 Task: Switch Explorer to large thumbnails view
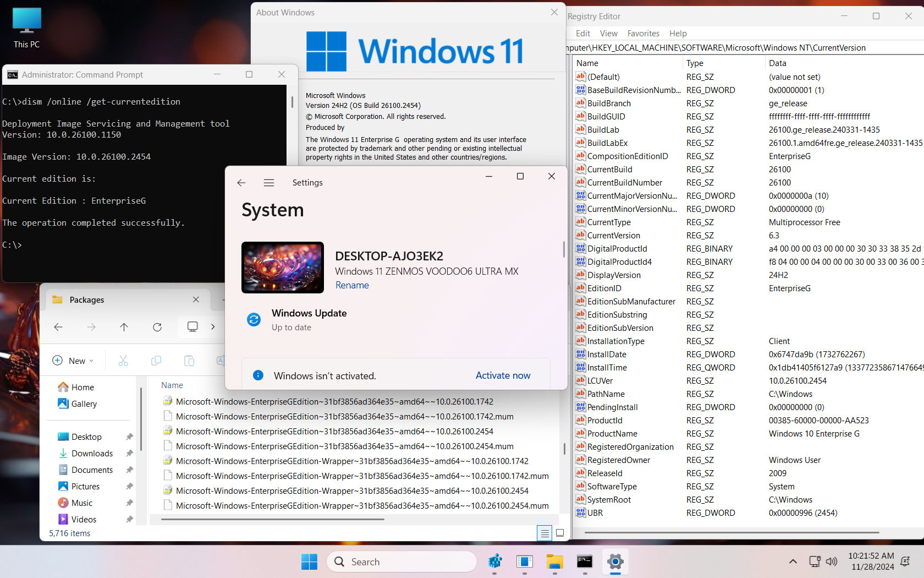pyautogui.click(x=560, y=533)
